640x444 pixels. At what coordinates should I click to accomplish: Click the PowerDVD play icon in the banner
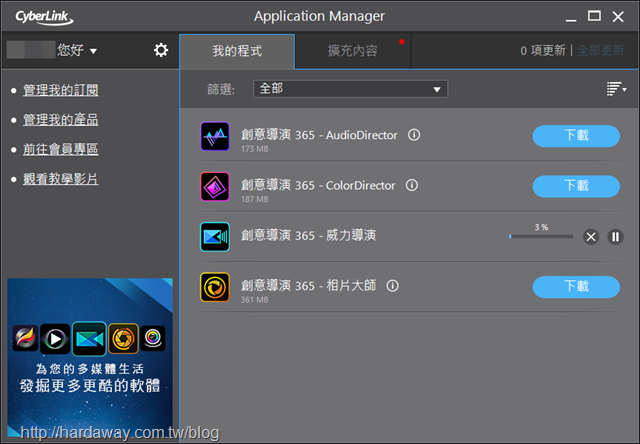pos(55,338)
